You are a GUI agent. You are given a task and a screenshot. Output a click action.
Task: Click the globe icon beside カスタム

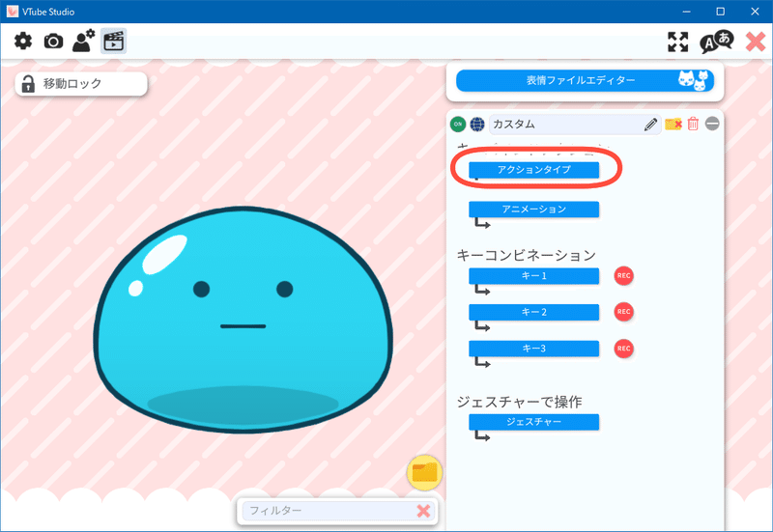[477, 125]
